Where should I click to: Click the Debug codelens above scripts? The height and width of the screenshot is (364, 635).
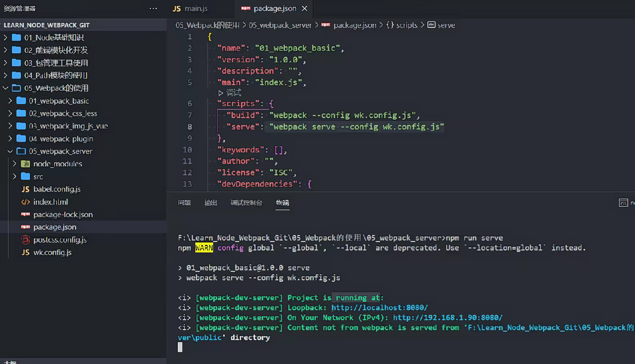coord(230,93)
